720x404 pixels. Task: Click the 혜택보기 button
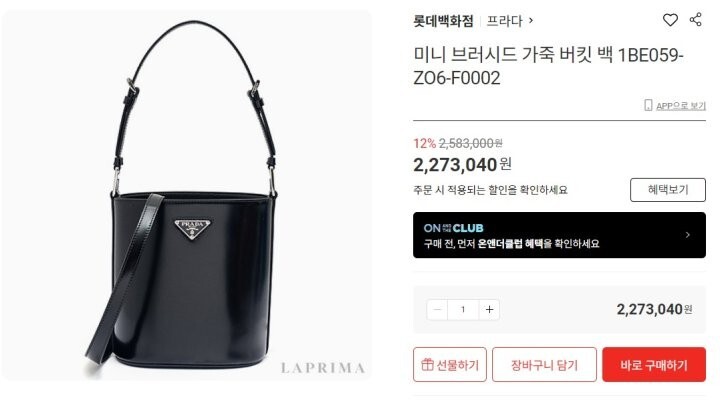[668, 190]
